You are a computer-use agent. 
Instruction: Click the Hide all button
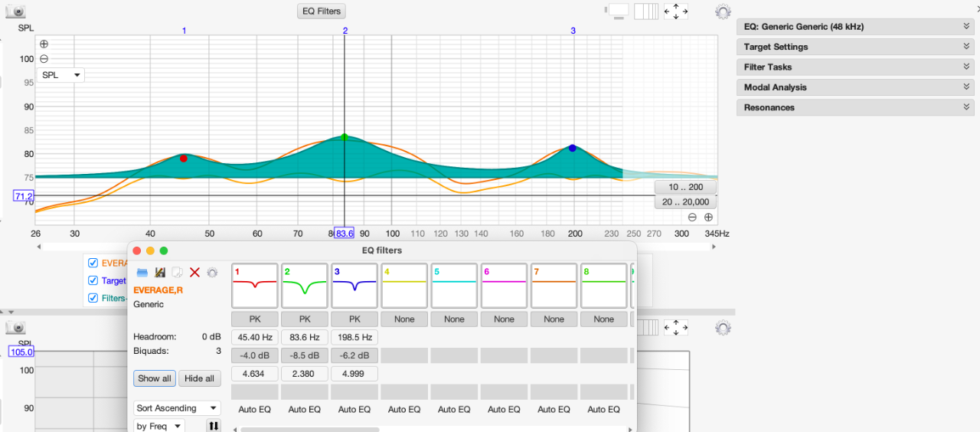[x=199, y=378]
